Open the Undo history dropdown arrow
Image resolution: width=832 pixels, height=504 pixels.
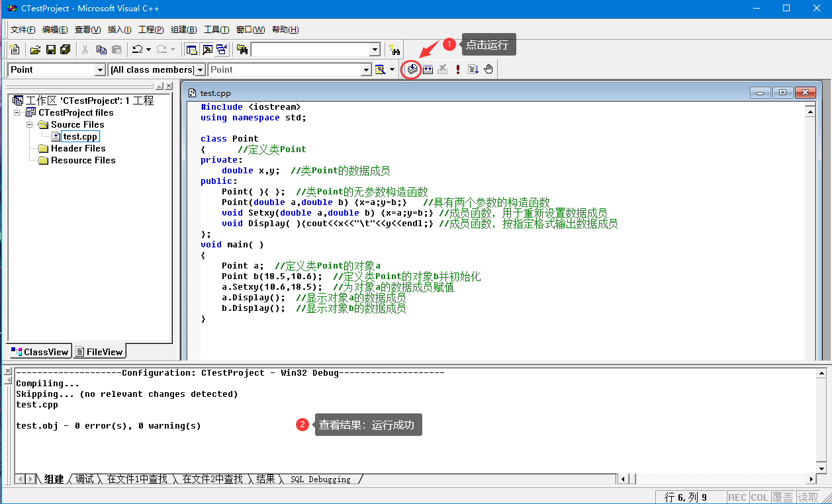click(148, 50)
